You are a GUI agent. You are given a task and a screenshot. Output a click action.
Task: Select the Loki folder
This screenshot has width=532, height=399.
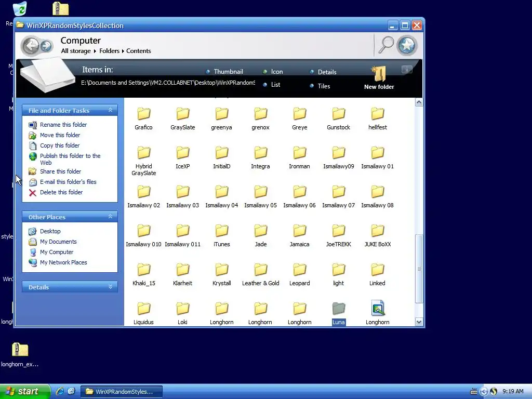(x=182, y=314)
